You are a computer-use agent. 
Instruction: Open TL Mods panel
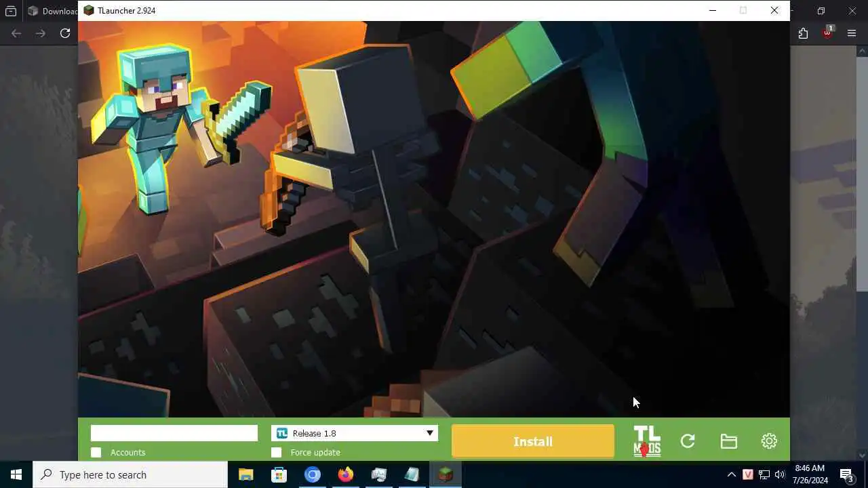(x=647, y=441)
